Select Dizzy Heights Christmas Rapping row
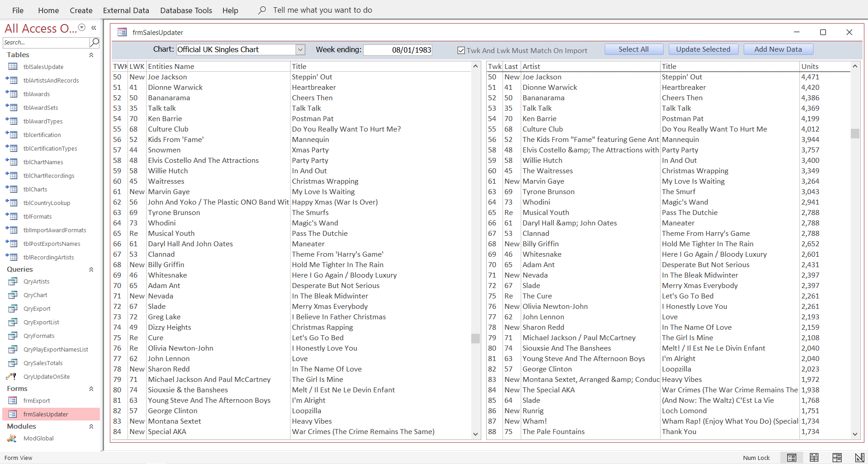Image resolution: width=868 pixels, height=464 pixels. [x=291, y=327]
